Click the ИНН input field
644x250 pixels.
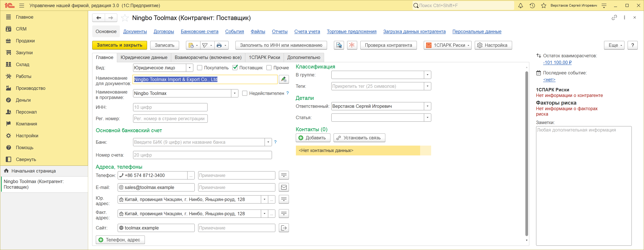(x=170, y=107)
